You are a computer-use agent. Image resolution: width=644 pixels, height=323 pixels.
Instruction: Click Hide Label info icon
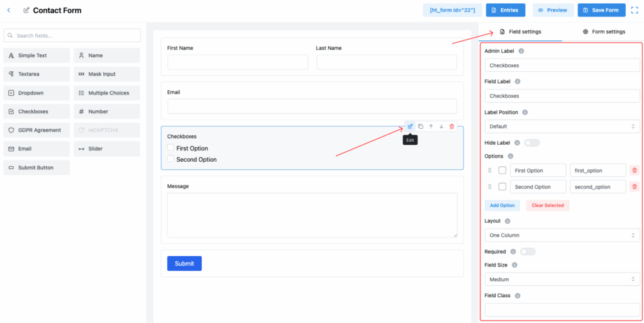click(x=517, y=143)
